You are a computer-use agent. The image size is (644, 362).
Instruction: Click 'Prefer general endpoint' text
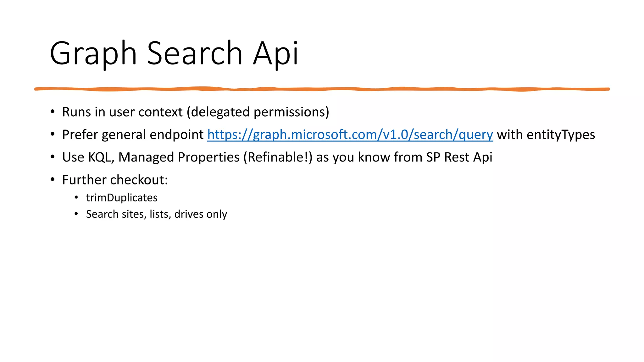click(x=133, y=135)
